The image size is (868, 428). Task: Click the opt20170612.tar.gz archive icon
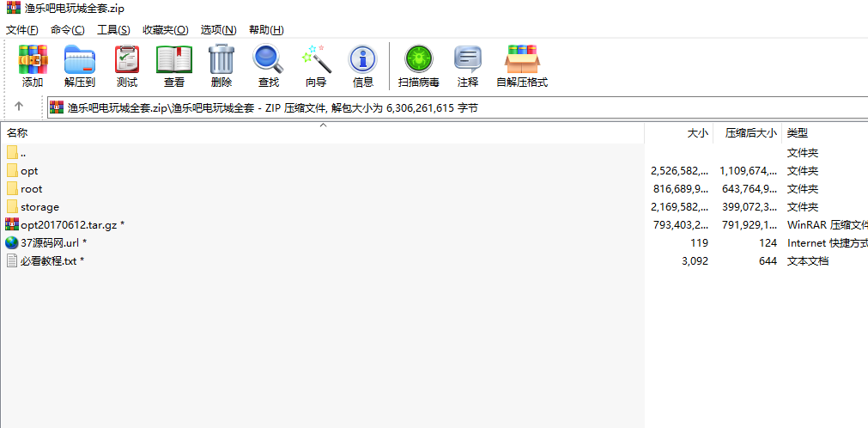click(12, 224)
